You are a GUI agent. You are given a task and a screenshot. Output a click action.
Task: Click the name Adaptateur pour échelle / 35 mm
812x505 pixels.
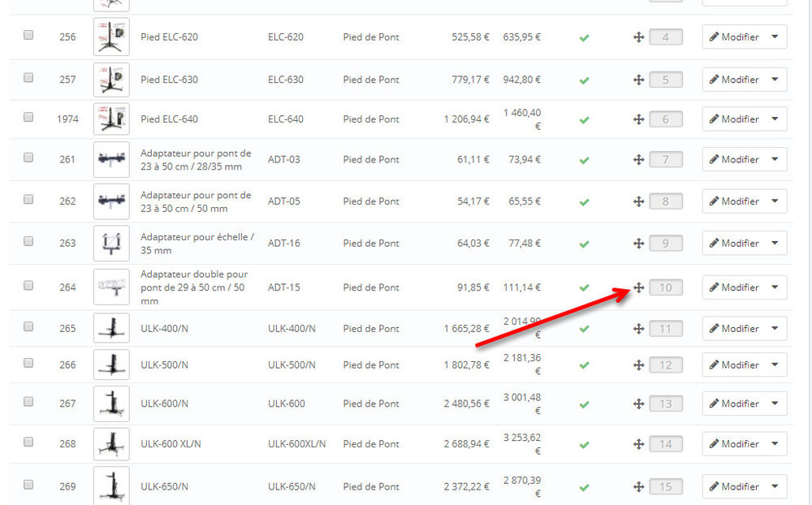coord(197,244)
